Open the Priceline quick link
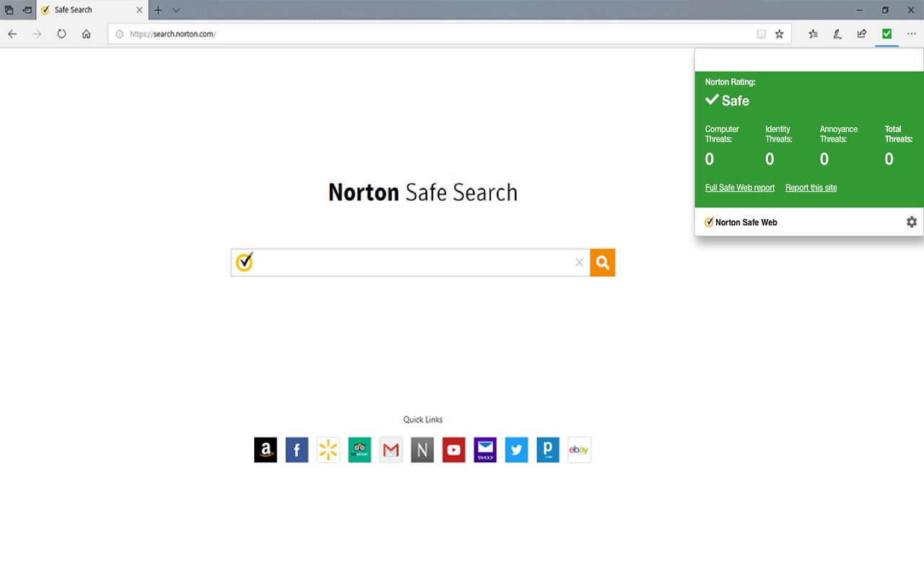The width and height of the screenshot is (924, 578). [548, 450]
